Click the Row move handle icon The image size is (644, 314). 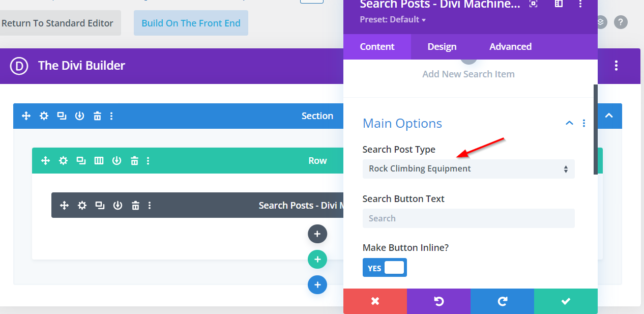click(45, 161)
